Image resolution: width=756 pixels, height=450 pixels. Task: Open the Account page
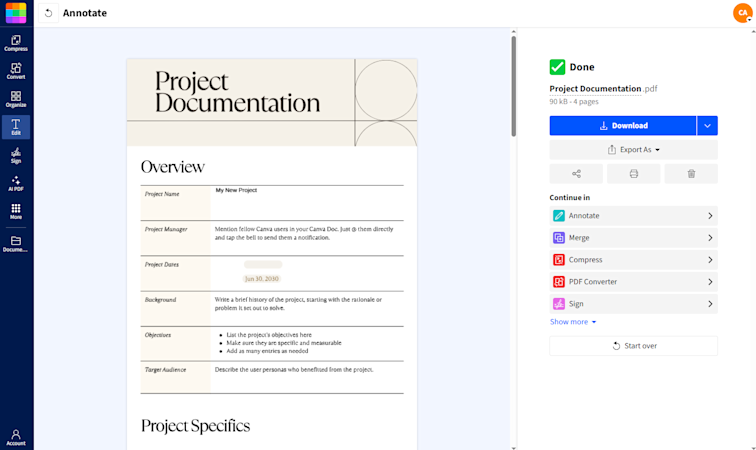pyautogui.click(x=16, y=437)
